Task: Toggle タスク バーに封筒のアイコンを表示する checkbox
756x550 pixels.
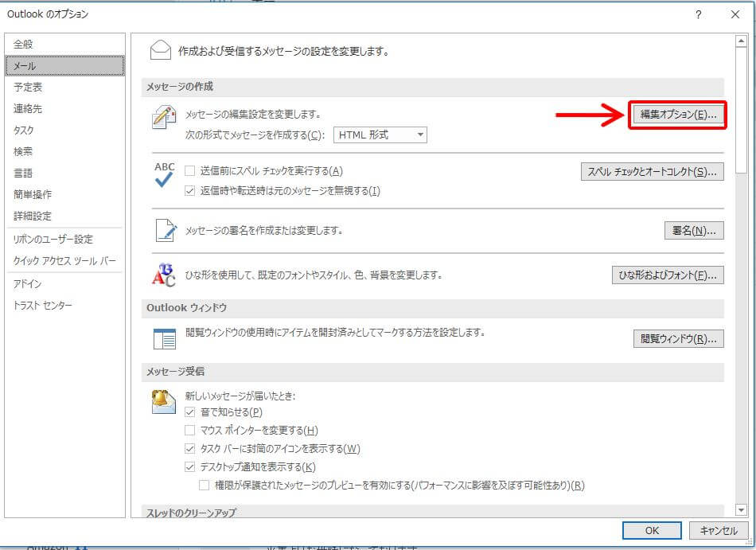Action: (190, 449)
